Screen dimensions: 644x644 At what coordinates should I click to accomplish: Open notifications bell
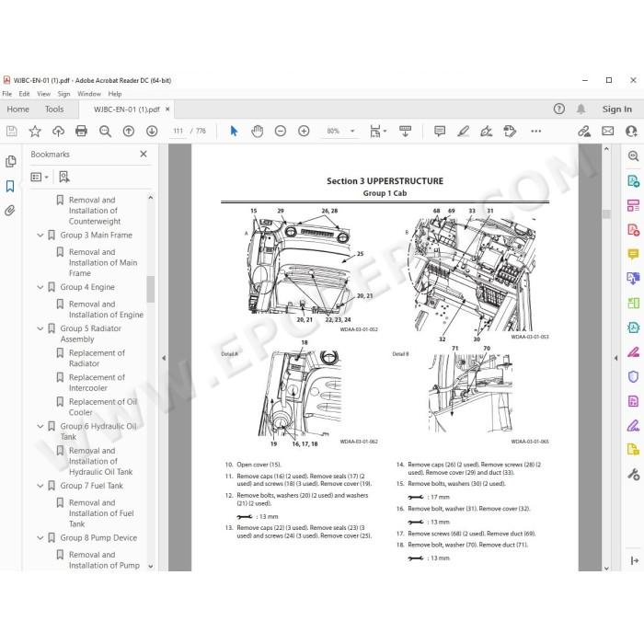point(581,109)
